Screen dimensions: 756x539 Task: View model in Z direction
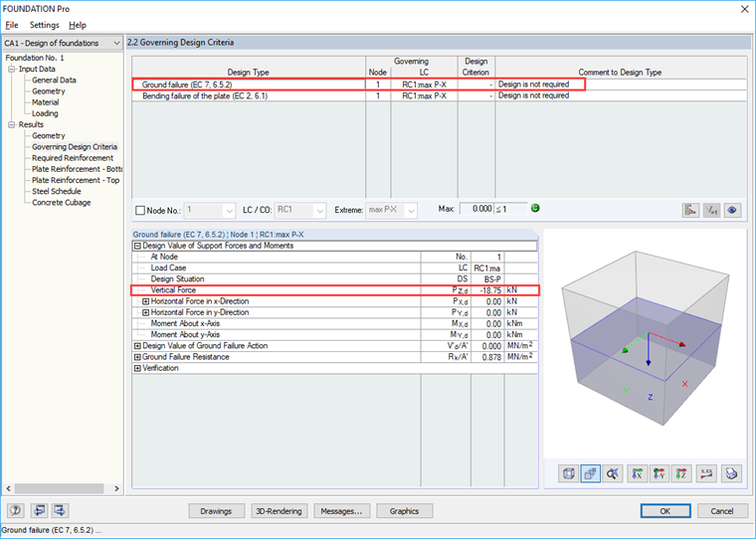[x=681, y=474]
